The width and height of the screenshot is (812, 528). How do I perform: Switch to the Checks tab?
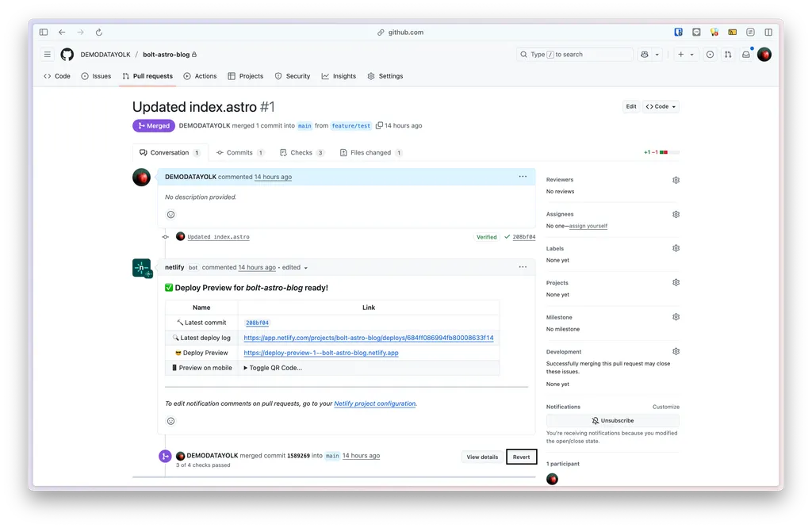click(302, 153)
